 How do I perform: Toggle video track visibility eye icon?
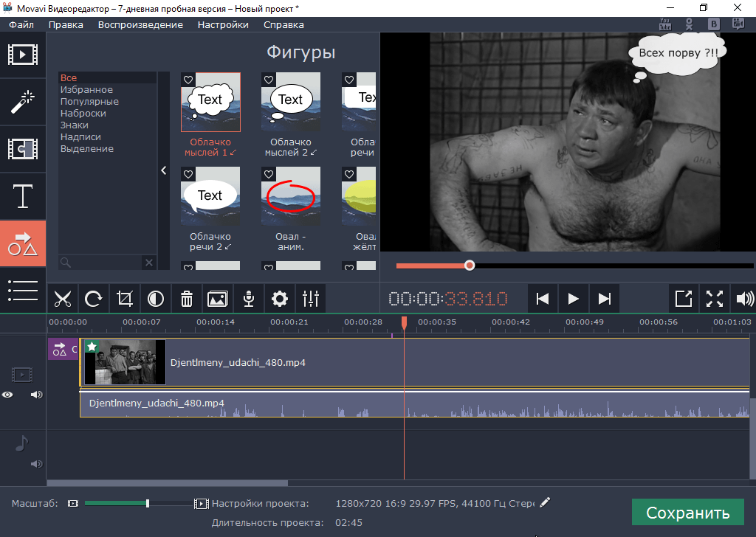(7, 395)
